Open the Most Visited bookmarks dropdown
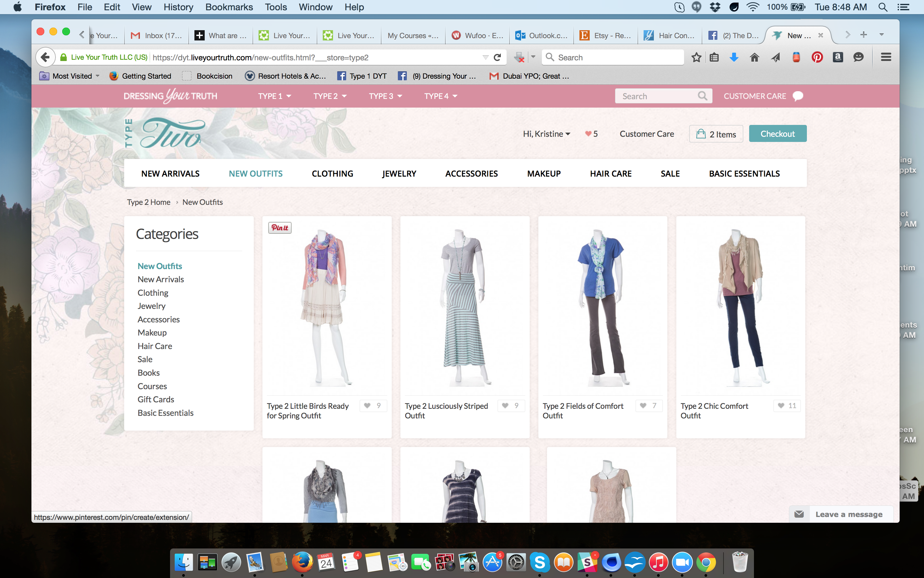The width and height of the screenshot is (924, 578). (x=70, y=76)
